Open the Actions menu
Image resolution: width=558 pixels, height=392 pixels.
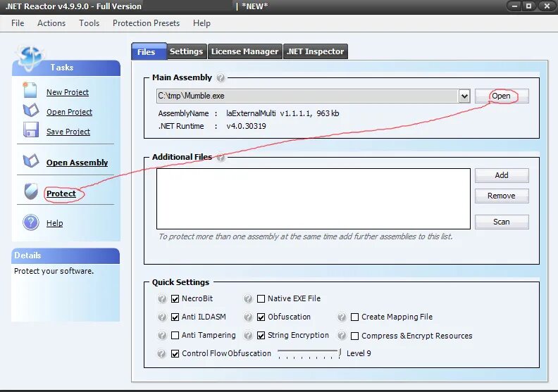(x=51, y=23)
